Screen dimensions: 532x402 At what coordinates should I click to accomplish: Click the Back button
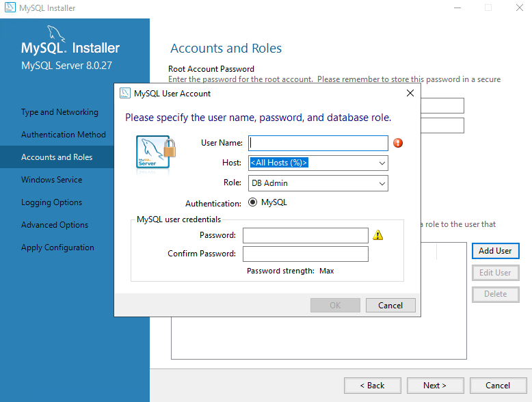373,386
